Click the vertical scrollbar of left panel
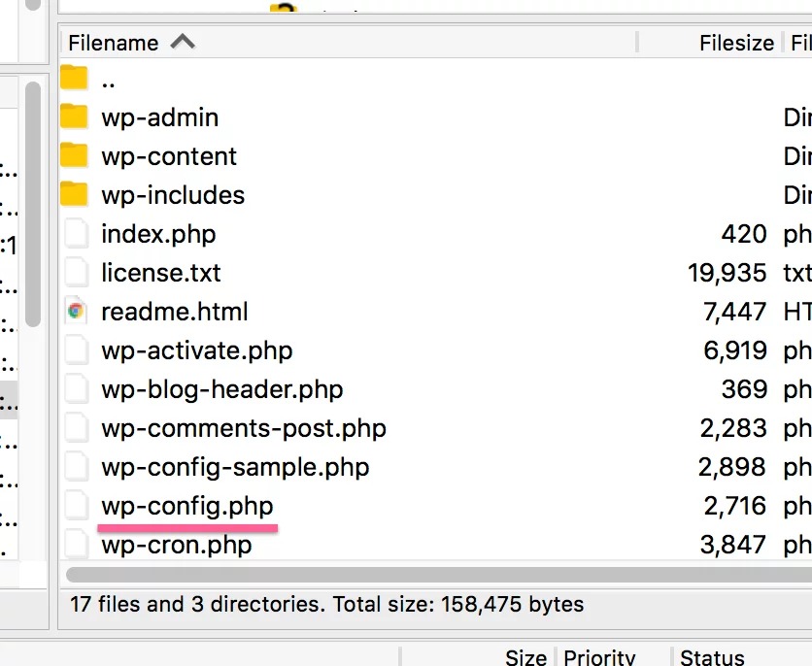Image resolution: width=812 pixels, height=666 pixels. (x=33, y=204)
